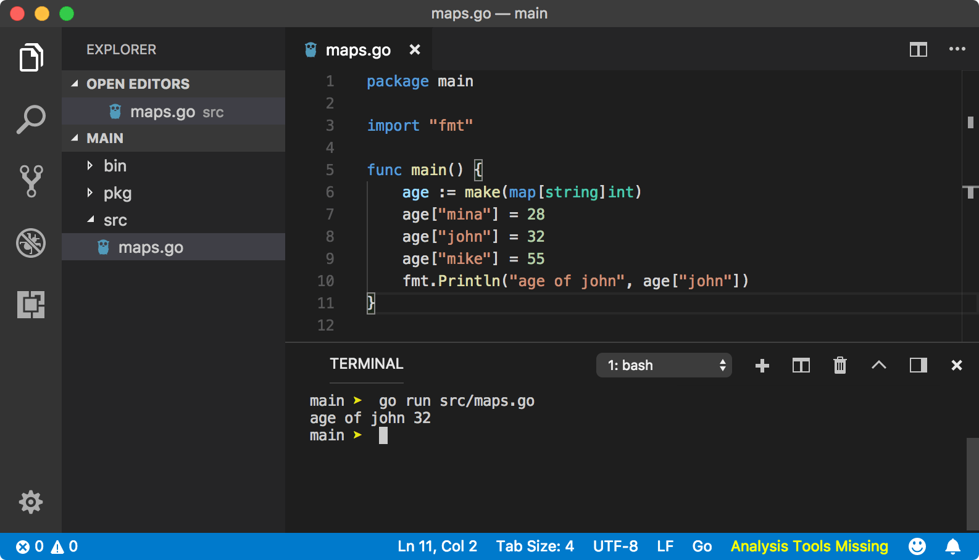Viewport: 979px width, 560px height.
Task: Click Ln 11, Col 2 to go to line
Action: pos(438,546)
